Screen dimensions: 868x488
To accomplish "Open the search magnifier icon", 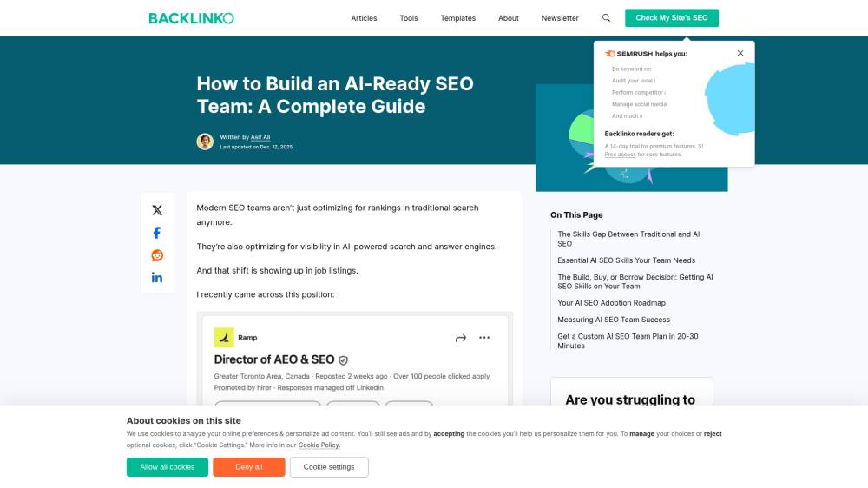I will (x=606, y=17).
